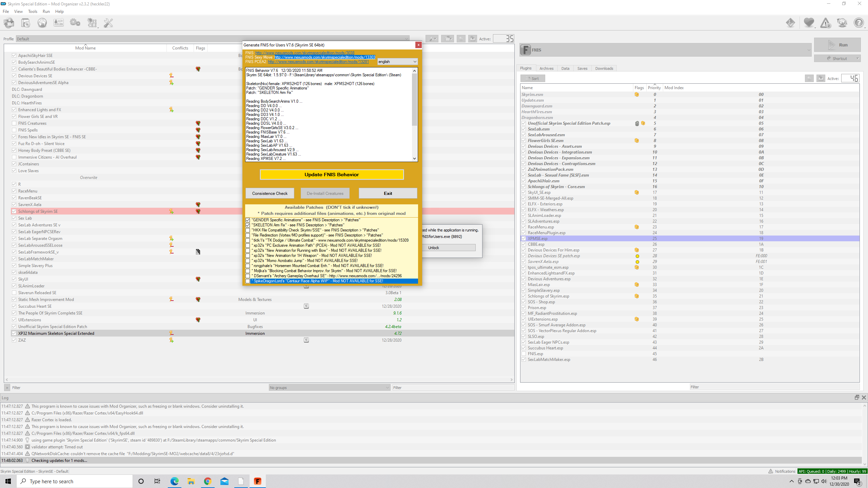Screen dimensions: 868x488
Task: Click the open folder icon above mod list
Action: (x=448, y=39)
